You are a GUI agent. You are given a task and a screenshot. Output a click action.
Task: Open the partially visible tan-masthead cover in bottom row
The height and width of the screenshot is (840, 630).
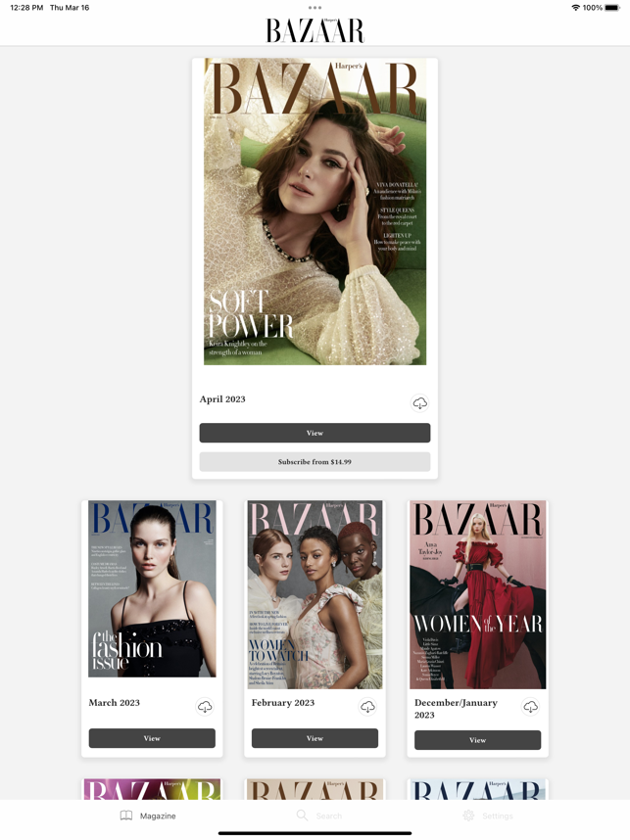click(x=315, y=790)
